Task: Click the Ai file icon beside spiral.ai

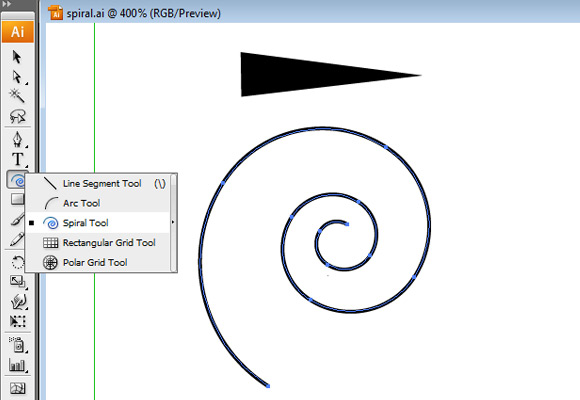Action: click(55, 13)
